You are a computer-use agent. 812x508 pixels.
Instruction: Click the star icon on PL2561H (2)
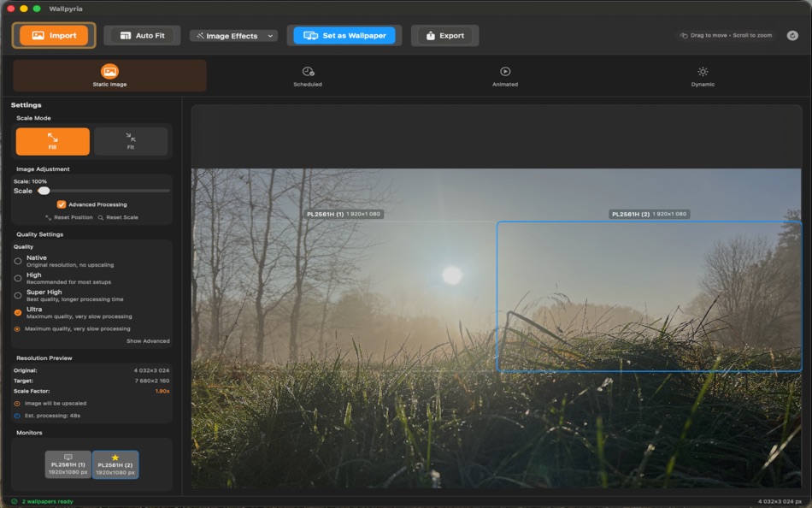pyautogui.click(x=115, y=458)
